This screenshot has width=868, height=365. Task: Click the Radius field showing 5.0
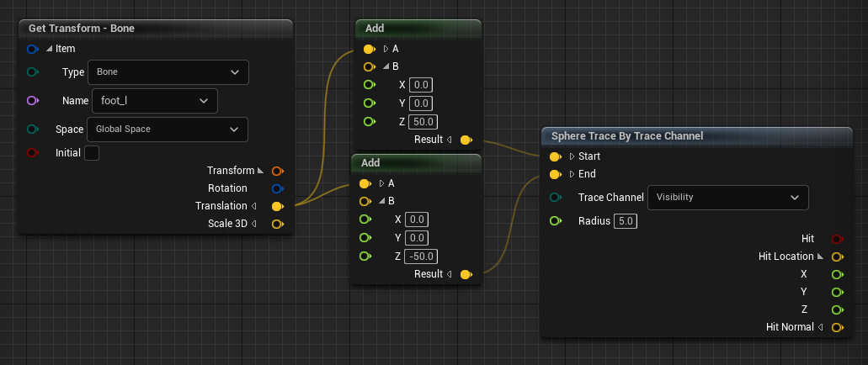pos(626,222)
